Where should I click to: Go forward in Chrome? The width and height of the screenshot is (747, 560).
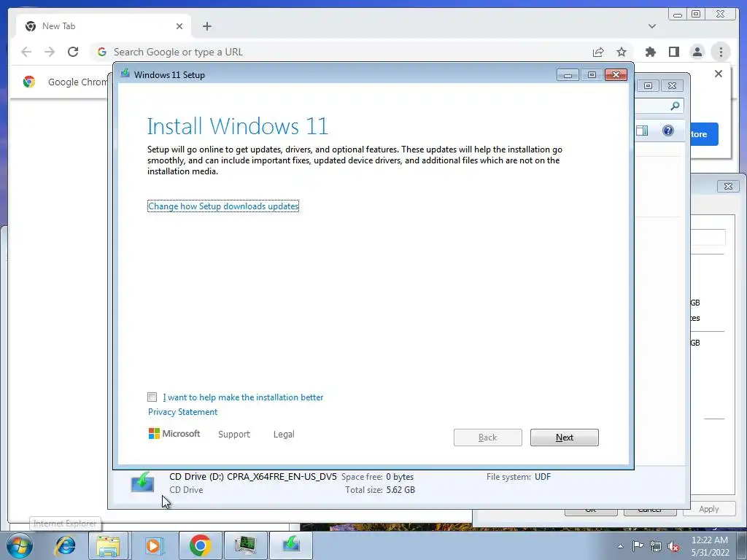point(50,52)
